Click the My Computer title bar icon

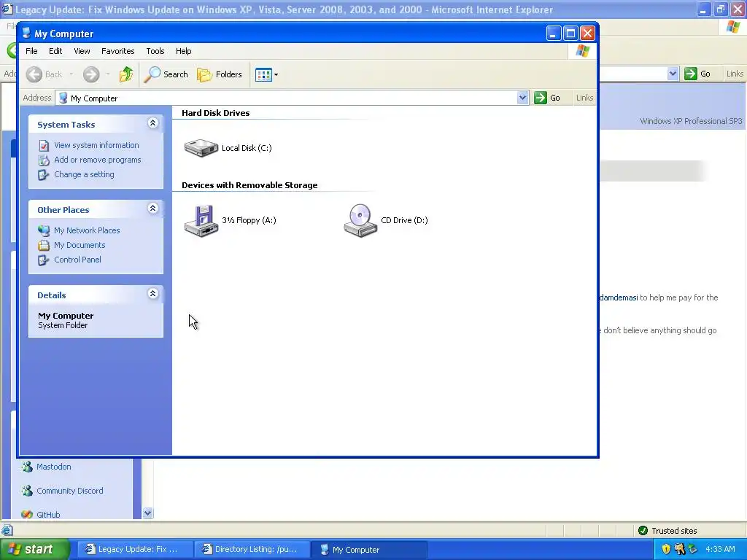pos(27,34)
